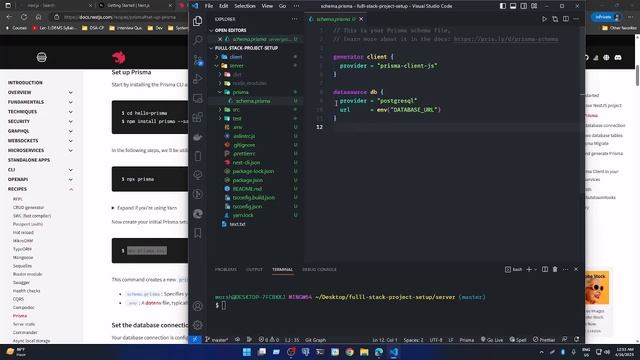Viewport: 640px width, 360px height.
Task: Click the Kill Terminal trash icon
Action: (555, 269)
